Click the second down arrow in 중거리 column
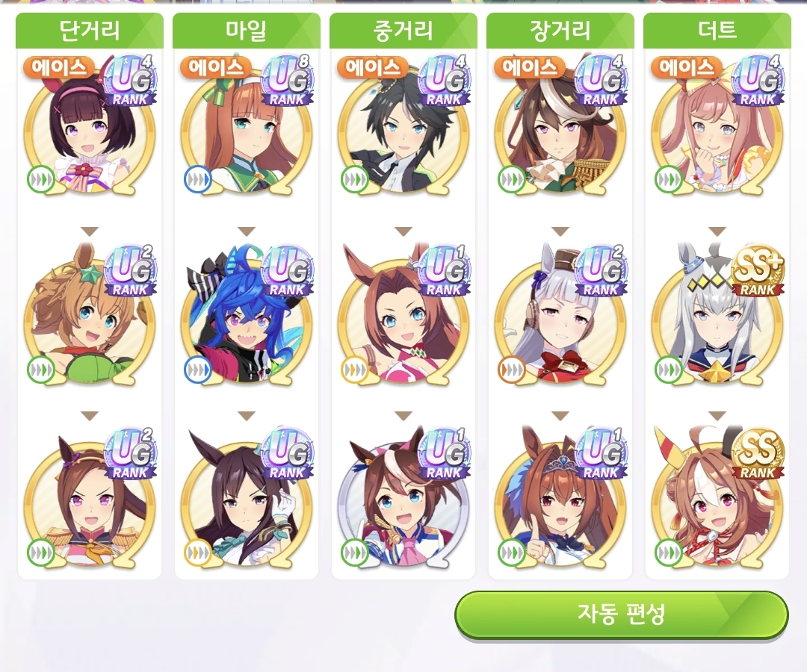Image resolution: width=807 pixels, height=672 pixels. [403, 415]
